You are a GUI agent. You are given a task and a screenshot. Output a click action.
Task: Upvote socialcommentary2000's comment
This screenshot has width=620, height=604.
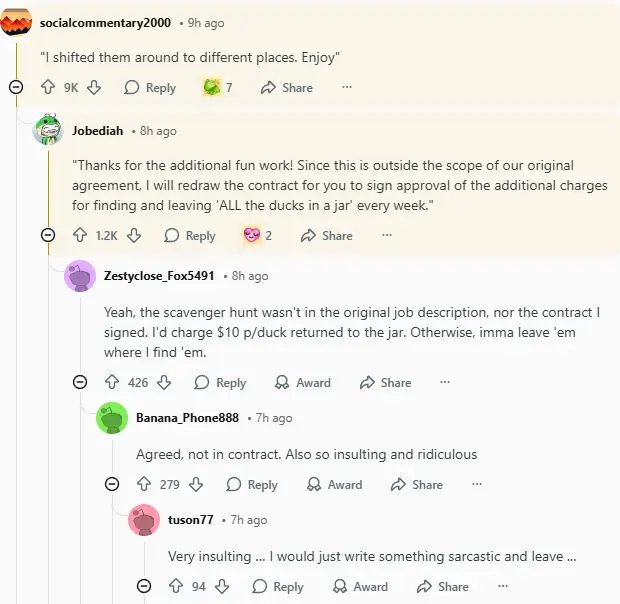pyautogui.click(x=47, y=88)
